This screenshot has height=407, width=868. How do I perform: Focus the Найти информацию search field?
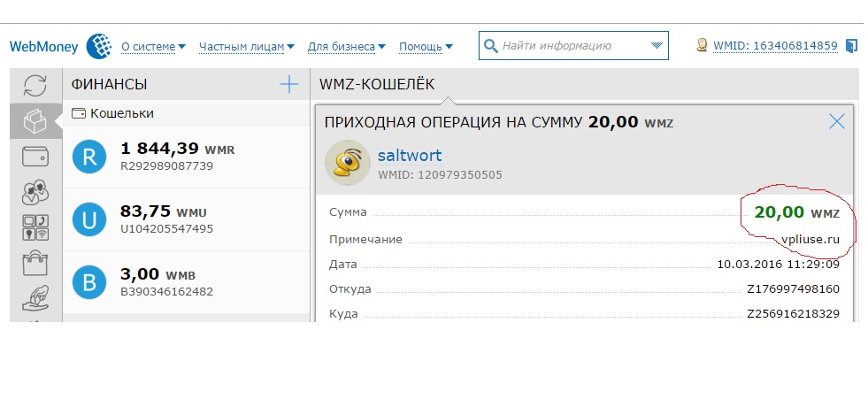click(x=573, y=45)
